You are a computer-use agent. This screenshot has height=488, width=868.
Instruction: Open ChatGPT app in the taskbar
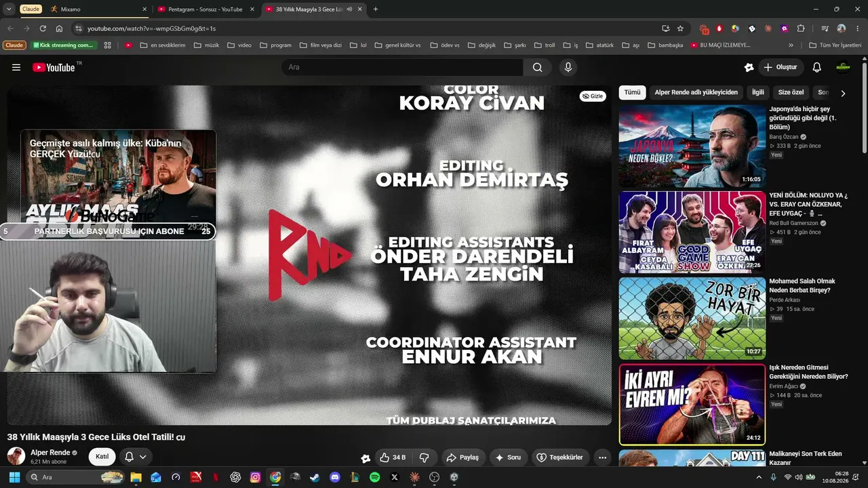point(235,477)
